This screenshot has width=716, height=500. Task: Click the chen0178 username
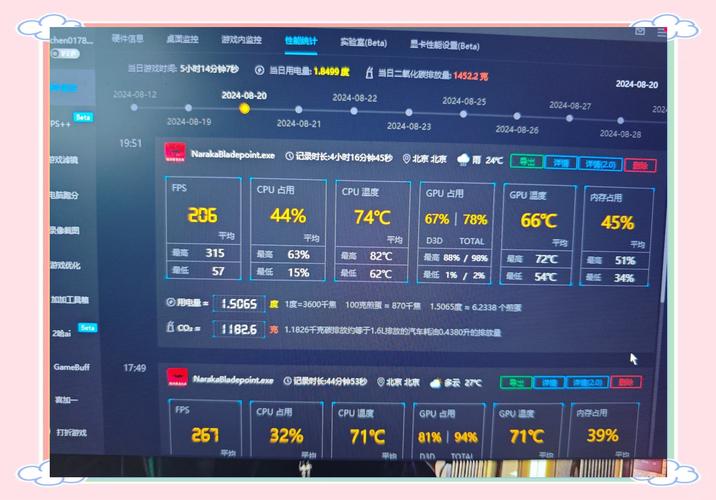click(72, 40)
